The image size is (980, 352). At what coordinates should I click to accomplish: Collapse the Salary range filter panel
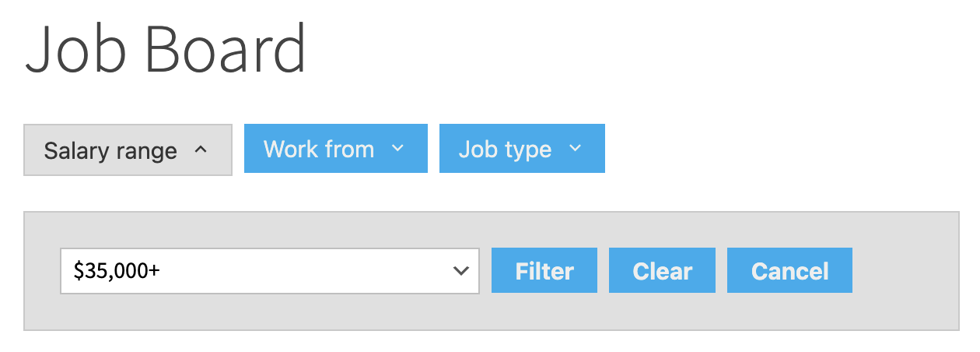tap(128, 150)
